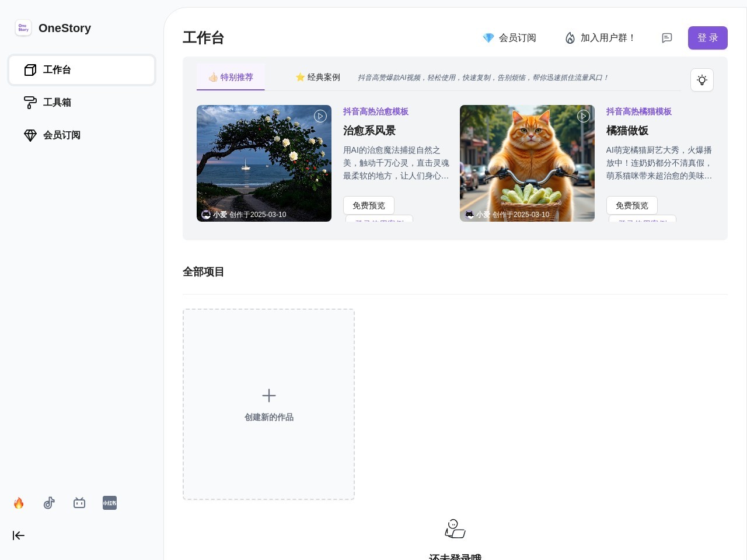This screenshot has height=560, width=747.
Task: Click the OneStory logo icon
Action: coord(23,28)
